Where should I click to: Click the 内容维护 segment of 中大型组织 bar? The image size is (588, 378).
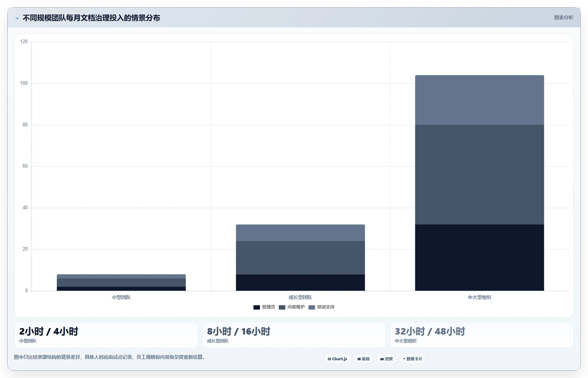tap(479, 175)
